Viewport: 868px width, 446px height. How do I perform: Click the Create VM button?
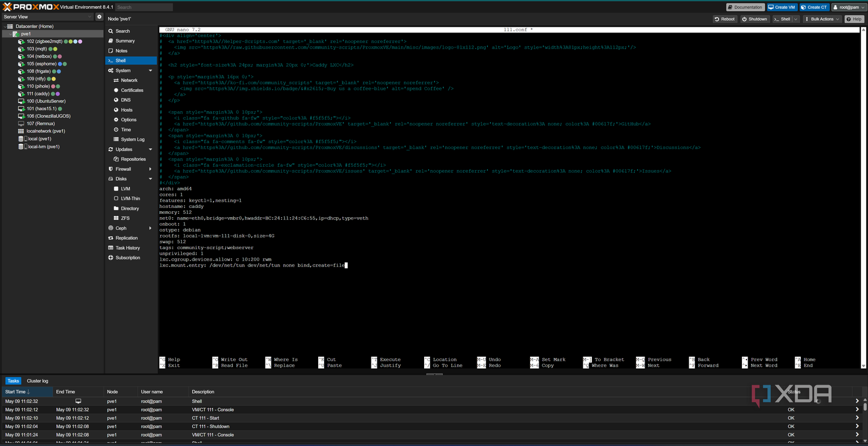pyautogui.click(x=782, y=8)
